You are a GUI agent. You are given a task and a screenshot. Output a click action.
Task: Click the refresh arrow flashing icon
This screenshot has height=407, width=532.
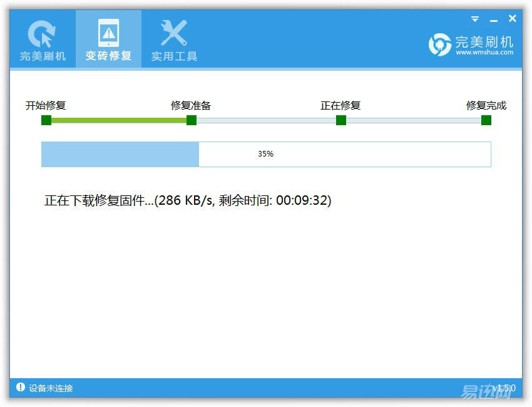coord(42,33)
